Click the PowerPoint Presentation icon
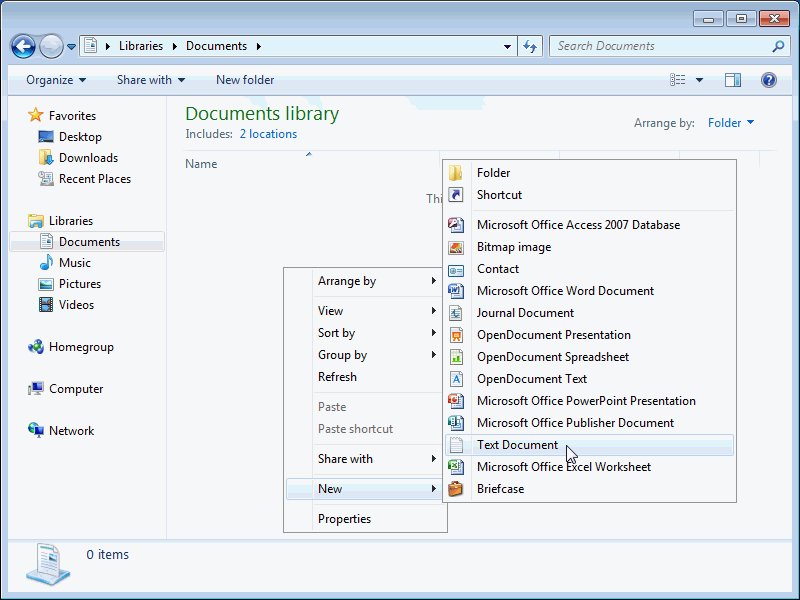The height and width of the screenshot is (600, 800). coord(456,401)
